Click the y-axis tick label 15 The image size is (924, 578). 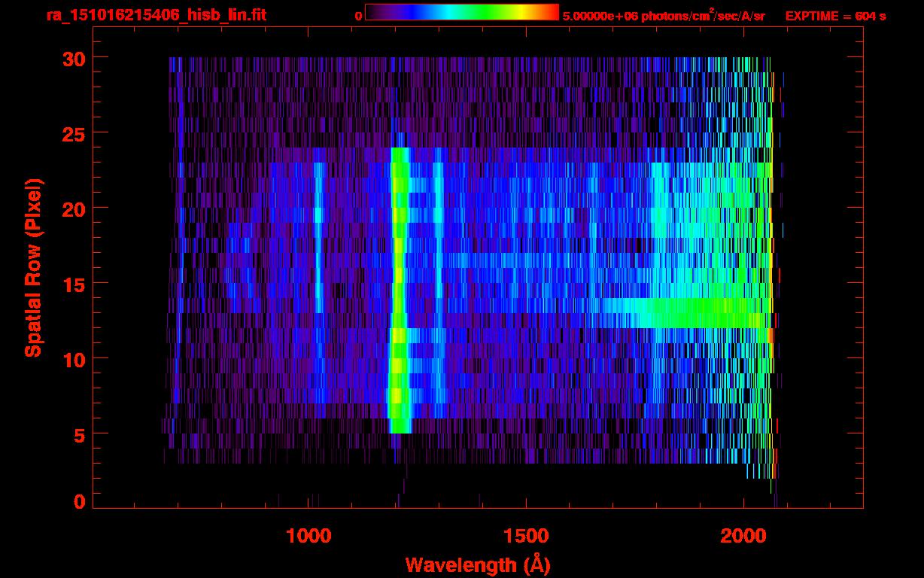[74, 284]
